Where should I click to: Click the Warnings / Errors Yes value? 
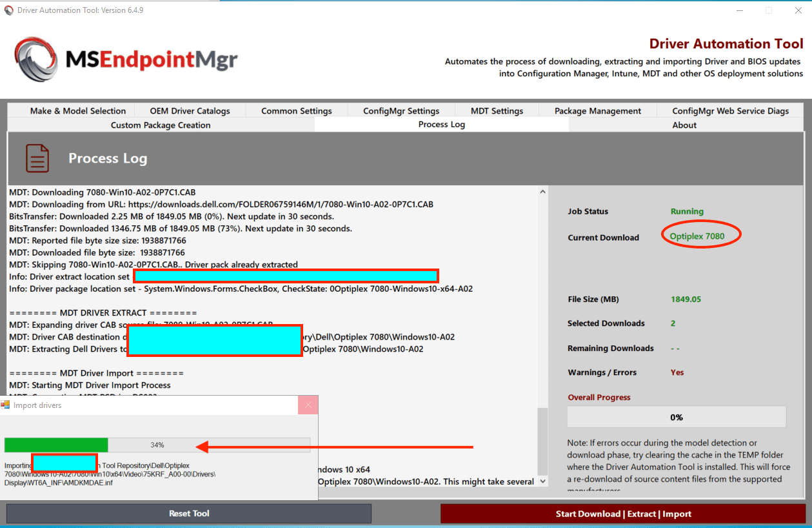677,372
